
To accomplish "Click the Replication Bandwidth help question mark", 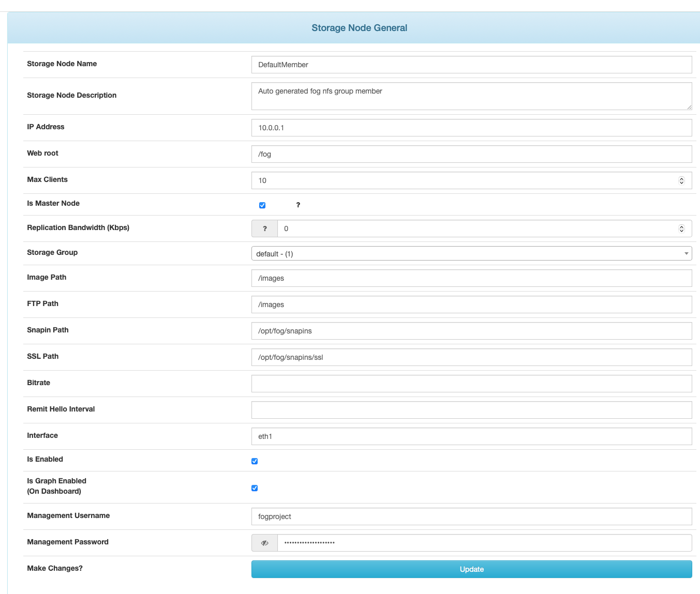I will pos(265,229).
